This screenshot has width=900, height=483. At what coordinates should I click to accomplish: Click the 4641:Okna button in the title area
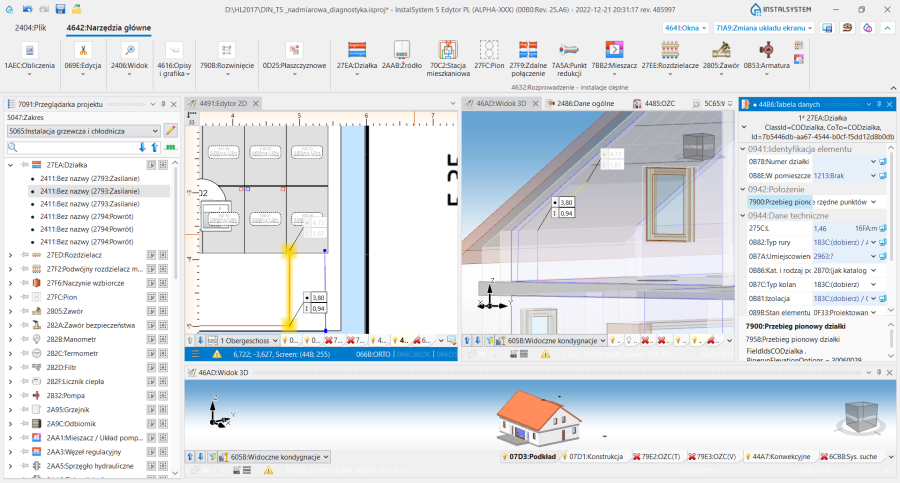click(x=686, y=28)
